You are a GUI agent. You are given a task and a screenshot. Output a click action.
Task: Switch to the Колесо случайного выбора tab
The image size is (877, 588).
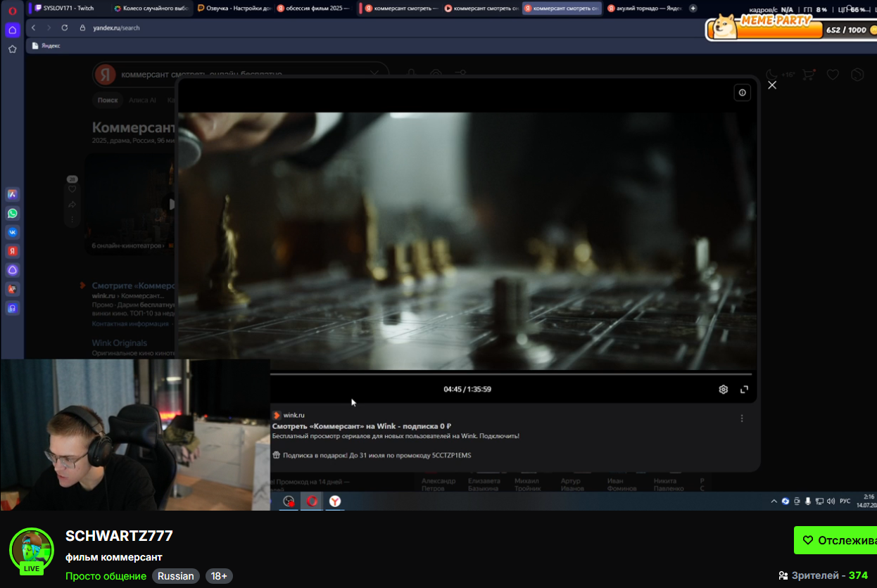(151, 8)
